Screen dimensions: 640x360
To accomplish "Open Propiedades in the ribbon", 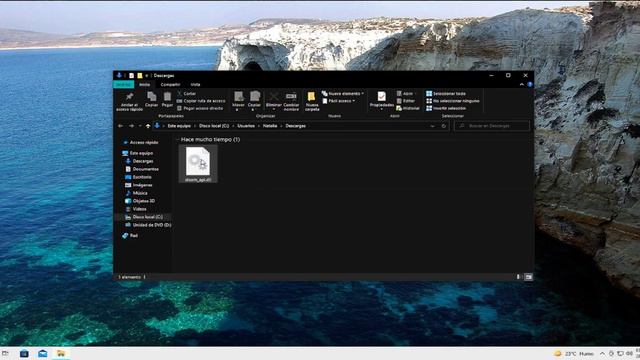I will (x=382, y=100).
